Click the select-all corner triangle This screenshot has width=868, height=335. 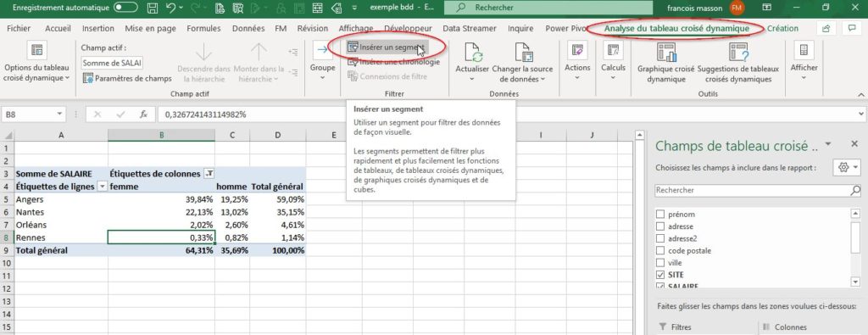click(7, 135)
